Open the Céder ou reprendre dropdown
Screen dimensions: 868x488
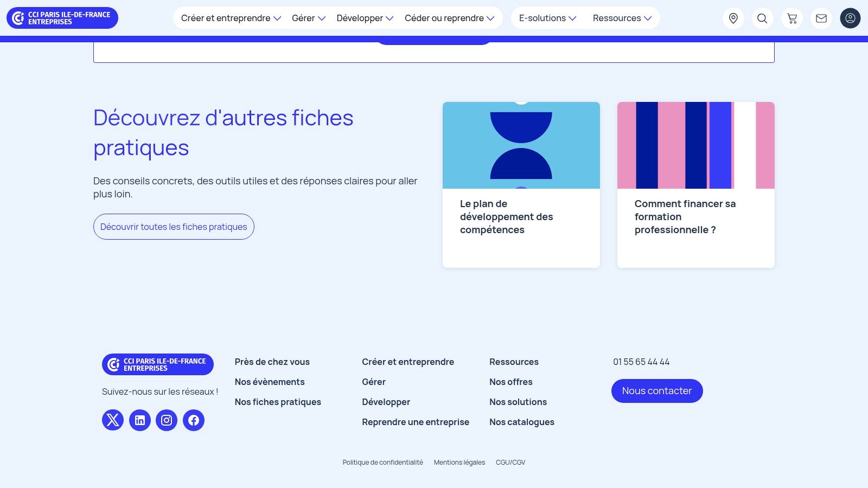(x=449, y=18)
